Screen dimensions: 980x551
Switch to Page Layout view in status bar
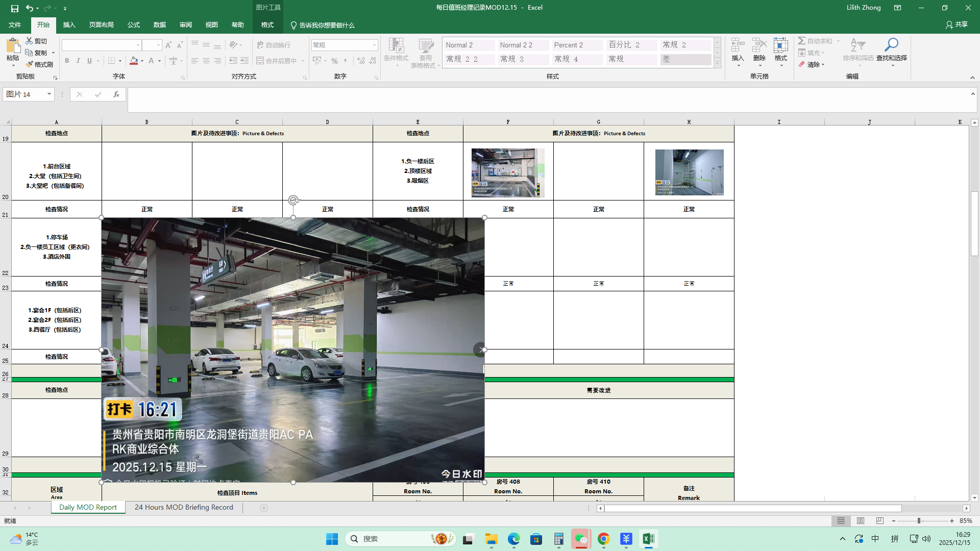pos(861,521)
